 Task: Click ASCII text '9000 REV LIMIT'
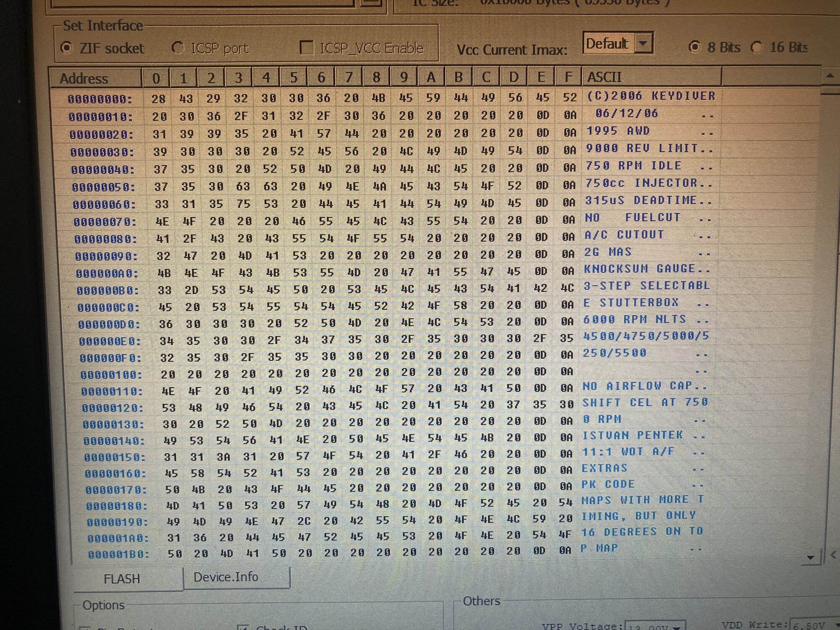[x=642, y=148]
